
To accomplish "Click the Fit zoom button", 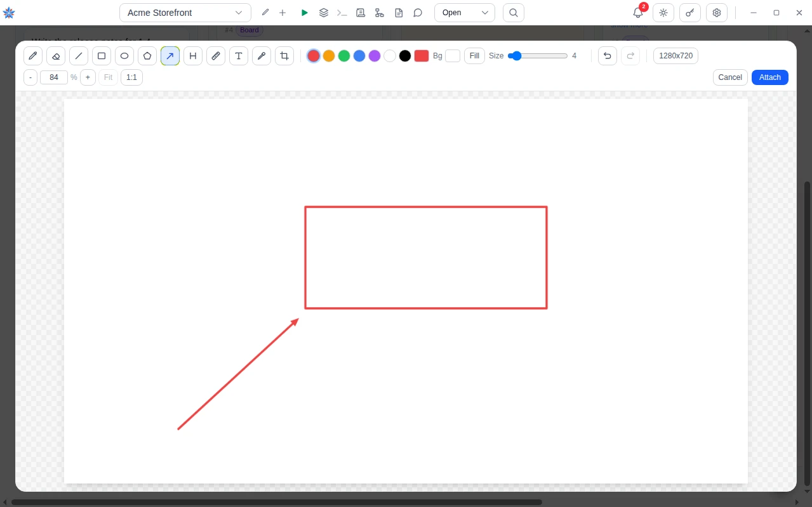I will (x=108, y=77).
